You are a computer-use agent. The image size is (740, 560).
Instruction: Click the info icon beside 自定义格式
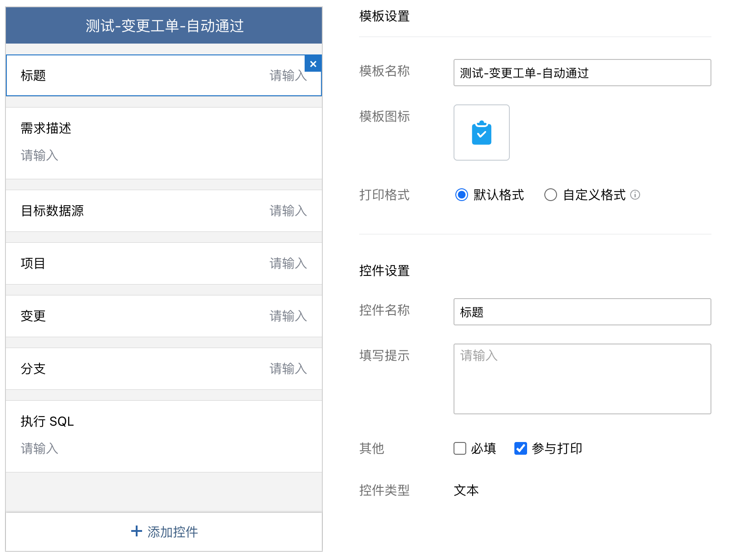click(x=635, y=195)
